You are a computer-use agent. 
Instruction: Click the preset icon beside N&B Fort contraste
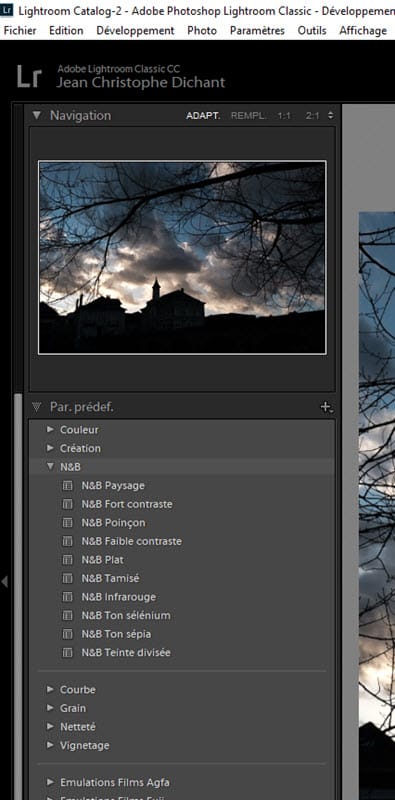coord(67,504)
